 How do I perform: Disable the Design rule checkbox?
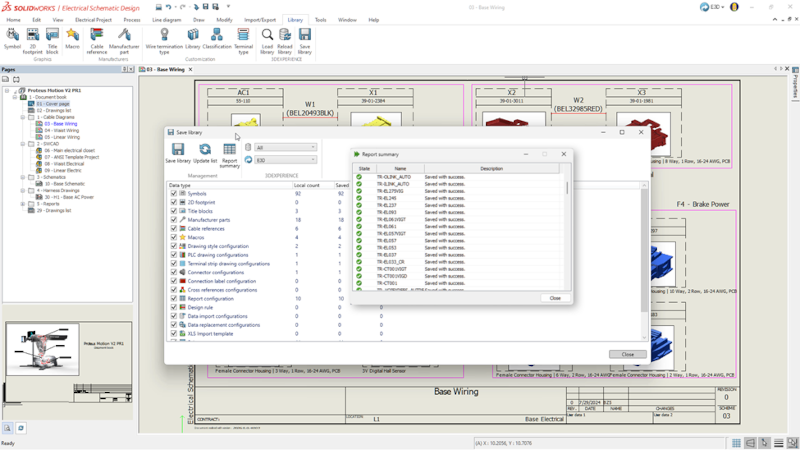click(174, 307)
